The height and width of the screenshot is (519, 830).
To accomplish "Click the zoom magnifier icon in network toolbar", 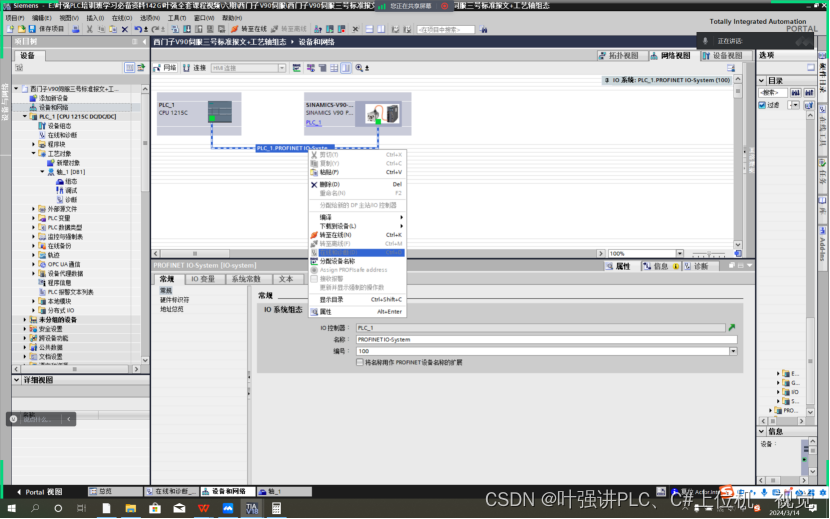I will pyautogui.click(x=359, y=68).
